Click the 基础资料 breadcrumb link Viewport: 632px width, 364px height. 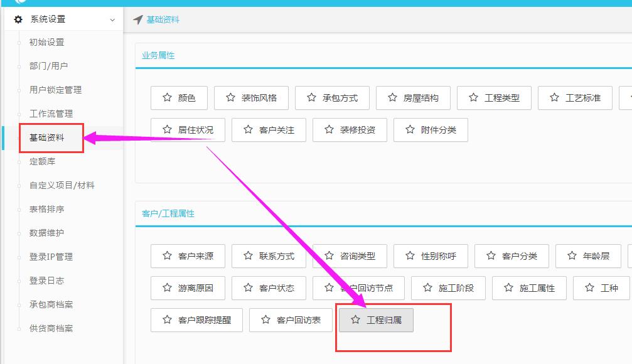[x=163, y=19]
